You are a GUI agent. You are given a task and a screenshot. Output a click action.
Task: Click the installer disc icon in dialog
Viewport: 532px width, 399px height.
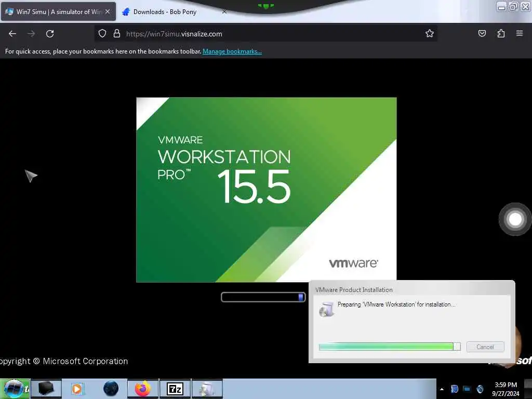click(326, 309)
